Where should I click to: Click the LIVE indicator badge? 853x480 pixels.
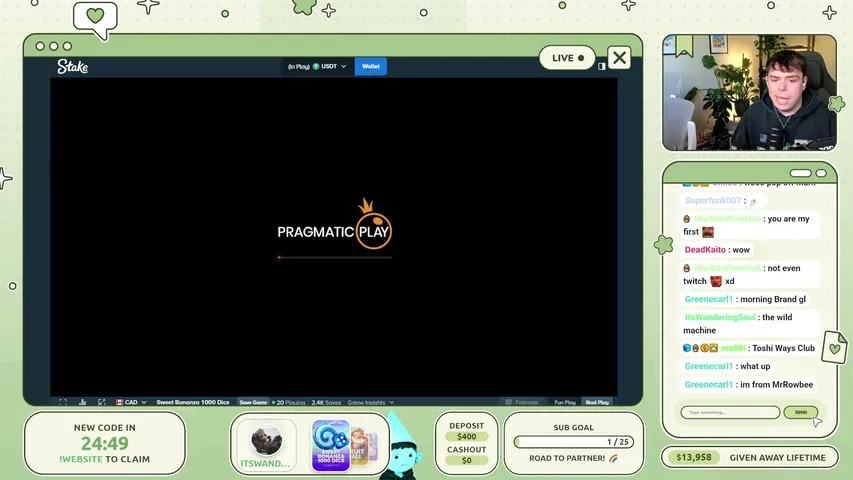[567, 58]
